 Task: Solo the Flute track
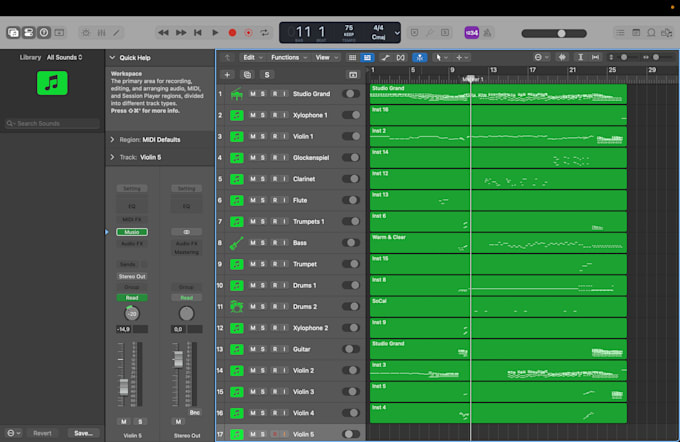pos(263,200)
